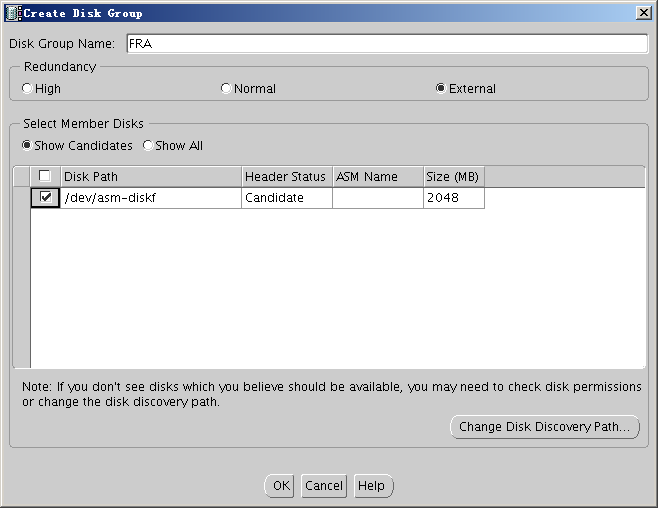
Task: Select Normal redundancy option
Action: coord(226,89)
